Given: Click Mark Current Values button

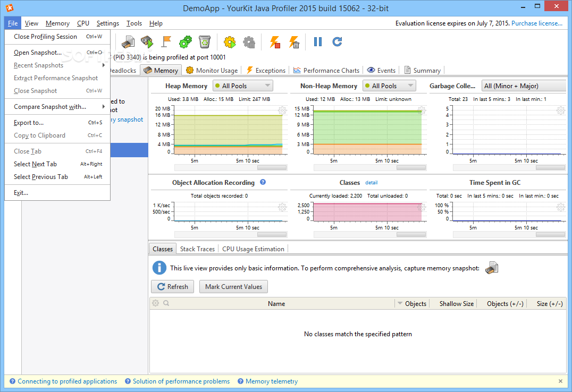Looking at the screenshot, I should (233, 287).
